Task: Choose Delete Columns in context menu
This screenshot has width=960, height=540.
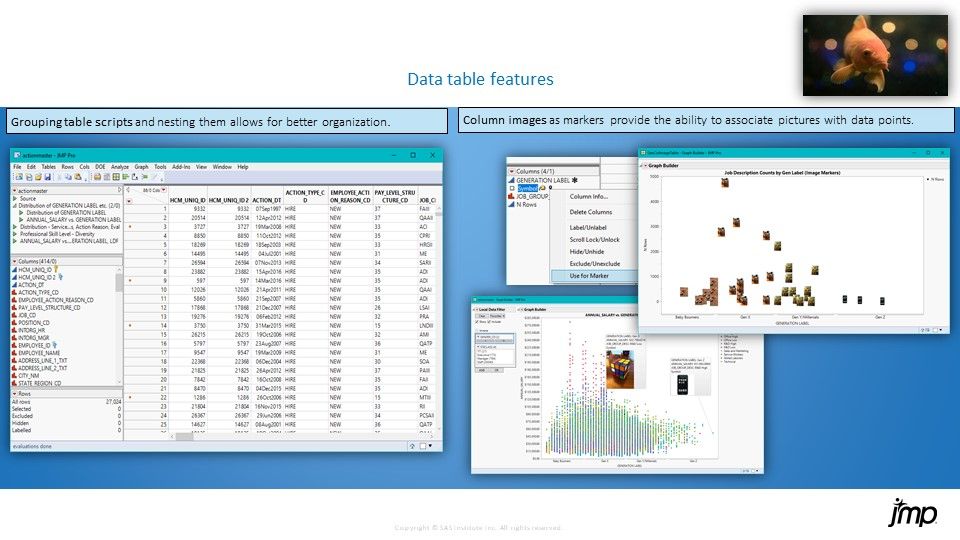Action: point(591,212)
